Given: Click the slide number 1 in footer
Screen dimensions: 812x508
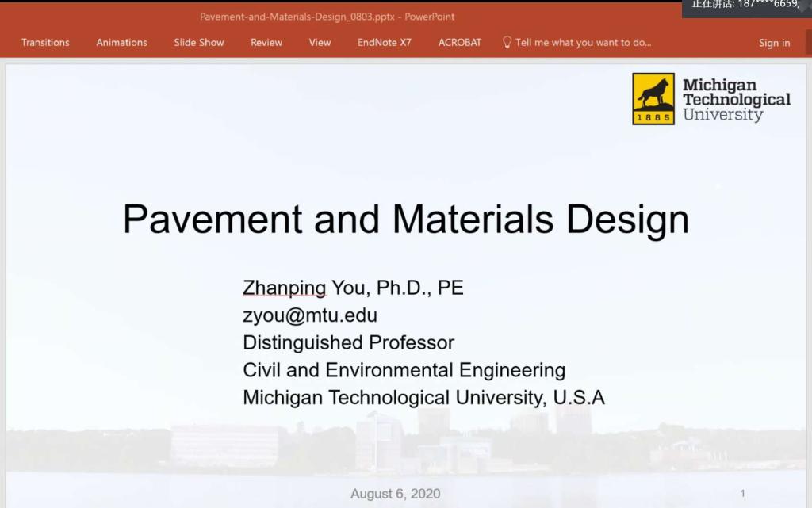Looking at the screenshot, I should tap(742, 493).
